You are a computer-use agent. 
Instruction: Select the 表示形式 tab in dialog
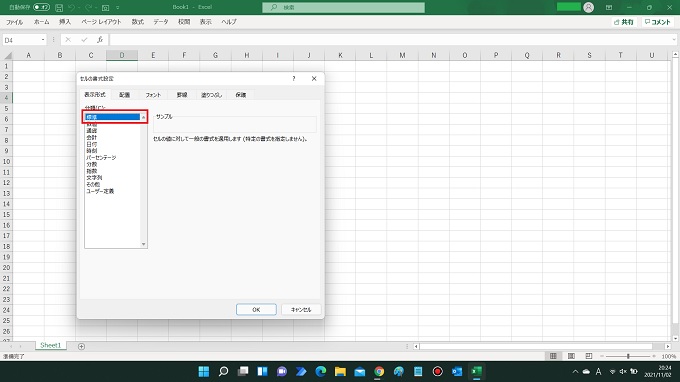(95, 95)
